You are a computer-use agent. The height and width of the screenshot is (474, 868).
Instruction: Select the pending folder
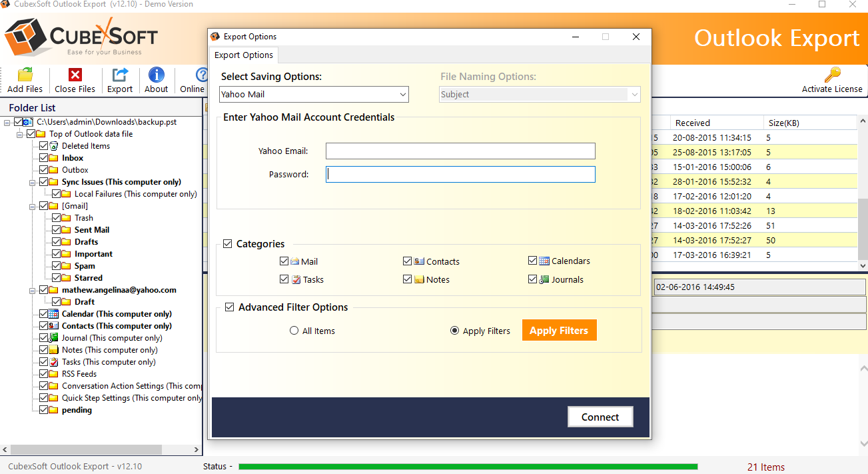77,410
